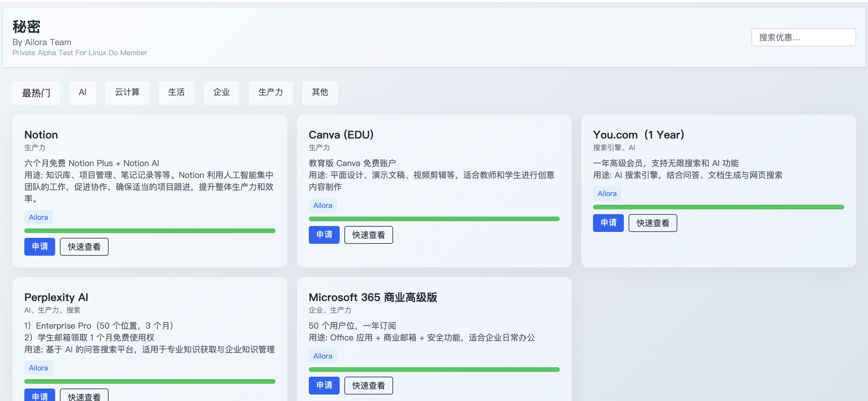Select the 最热门 category tab
Image resolution: width=868 pixels, height=401 pixels.
tap(36, 93)
